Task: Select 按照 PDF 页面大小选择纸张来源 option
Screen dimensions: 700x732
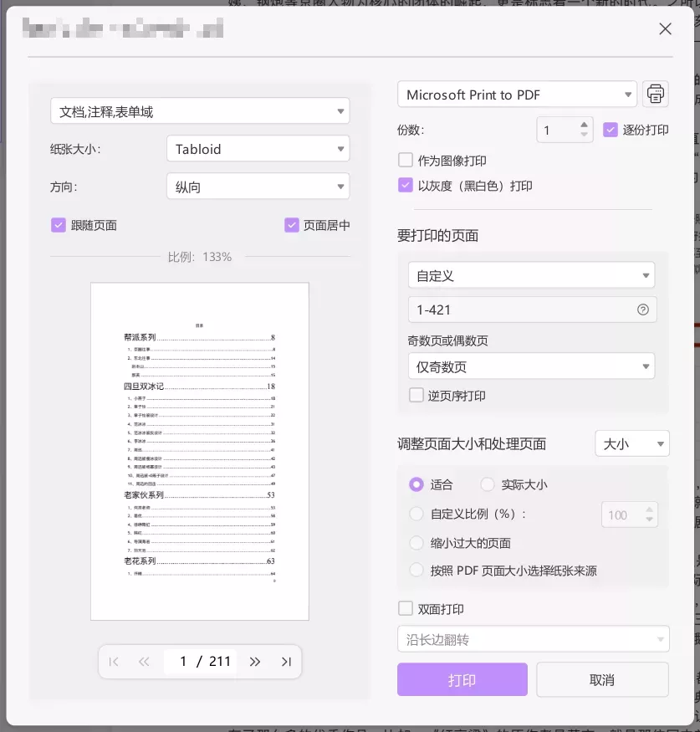Action: point(416,570)
